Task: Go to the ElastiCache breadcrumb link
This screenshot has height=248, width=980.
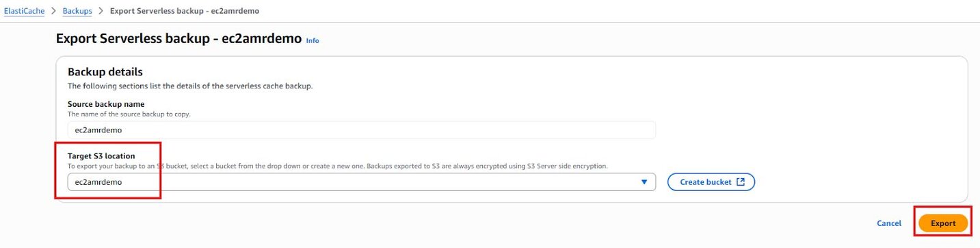Action: coord(24,11)
